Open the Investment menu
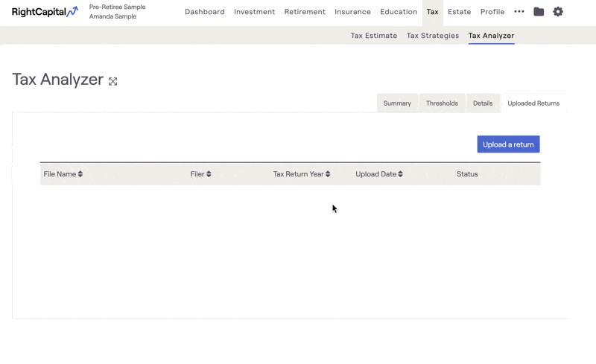 point(254,12)
